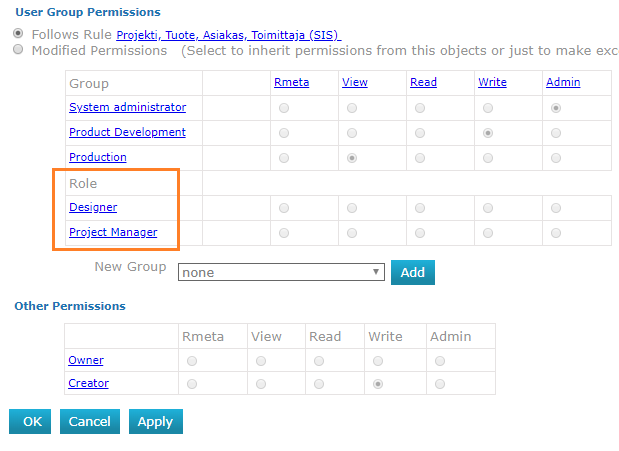Set Designer role to Write permission
Screen dimensions: 619x451
pos(488,208)
